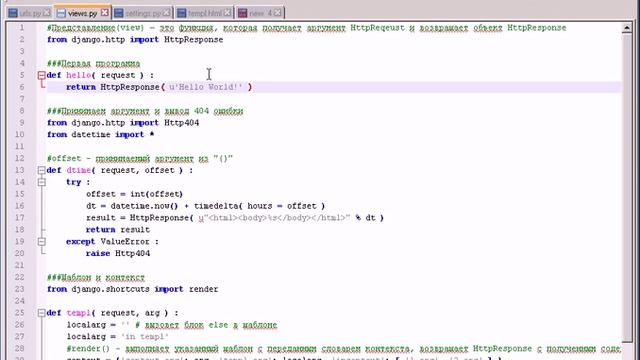Click the scrollbar up arrow
The height and width of the screenshot is (360, 640).
[x=627, y=28]
